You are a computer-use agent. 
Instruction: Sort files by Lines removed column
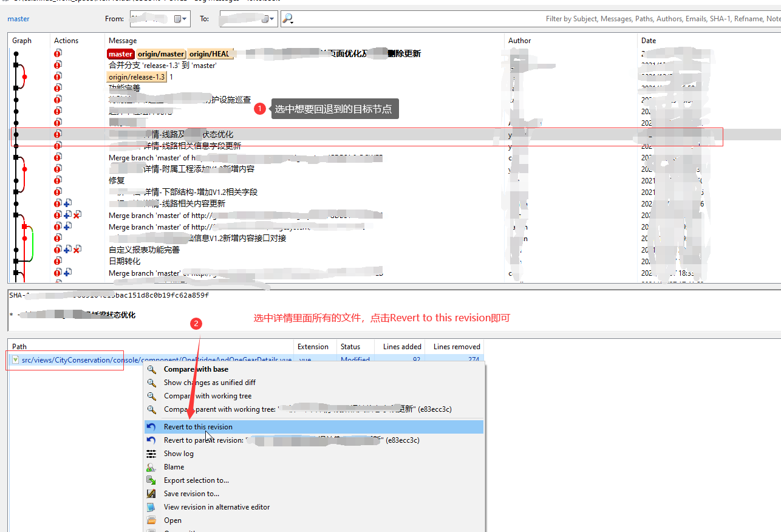(x=457, y=347)
